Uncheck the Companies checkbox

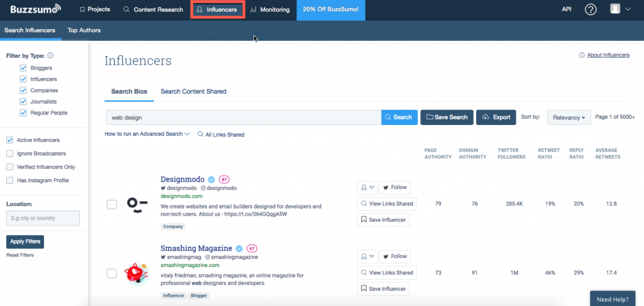[23, 90]
